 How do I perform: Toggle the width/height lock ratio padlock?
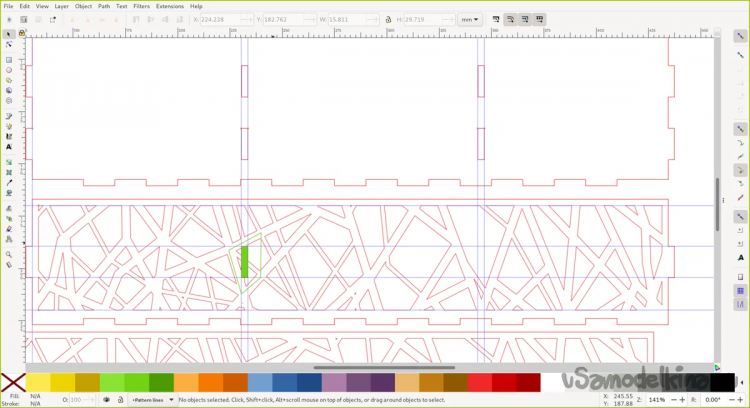pos(388,19)
